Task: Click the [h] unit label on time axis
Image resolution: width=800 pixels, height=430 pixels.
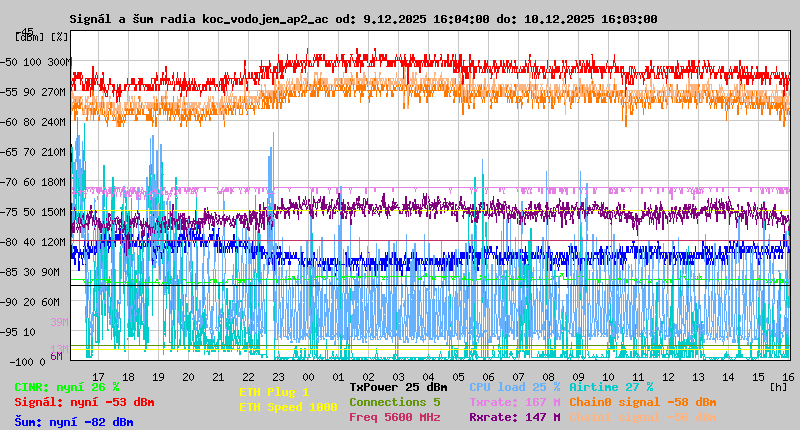Action: [x=778, y=385]
